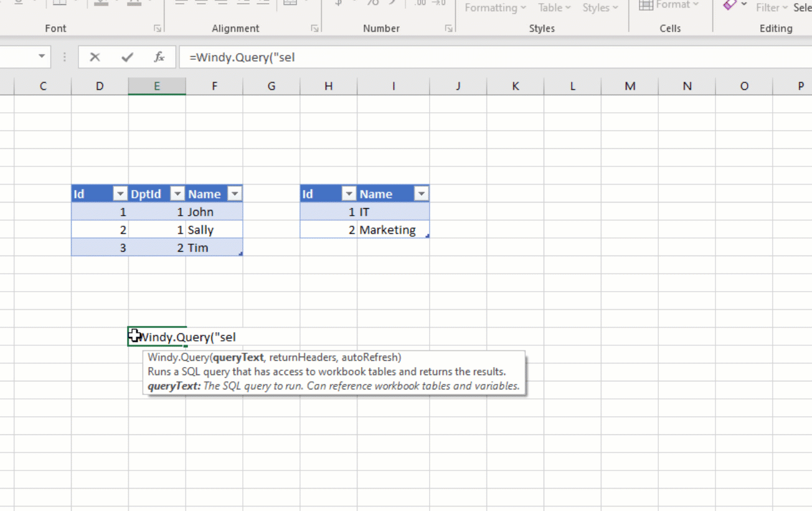Cancel the formula with the X button
The image size is (812, 511).
tap(94, 57)
